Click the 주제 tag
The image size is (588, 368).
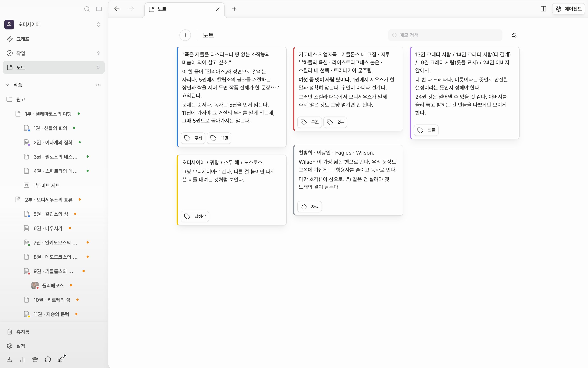(193, 138)
